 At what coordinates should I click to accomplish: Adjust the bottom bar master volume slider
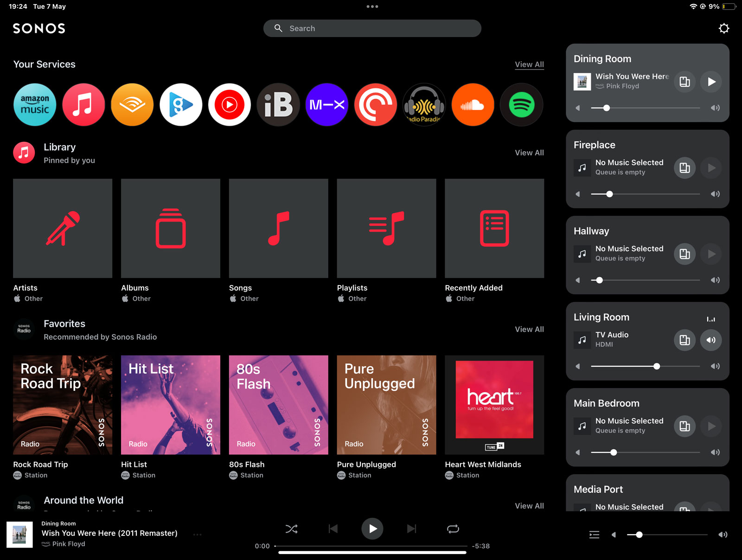point(667,535)
